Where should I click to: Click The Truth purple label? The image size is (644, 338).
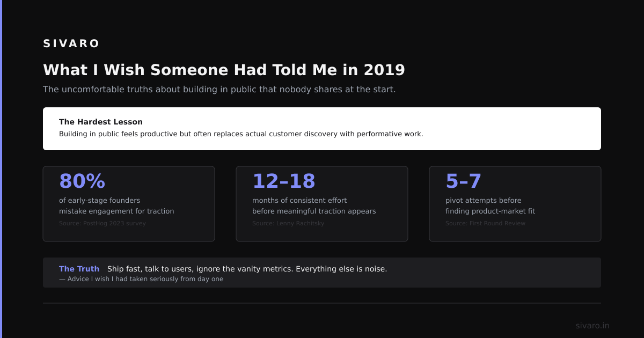click(x=79, y=269)
